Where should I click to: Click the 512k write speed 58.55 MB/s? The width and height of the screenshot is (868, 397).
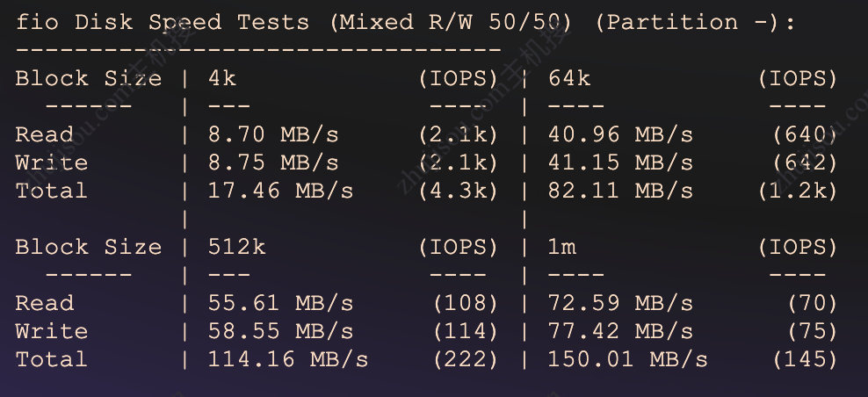(x=280, y=331)
